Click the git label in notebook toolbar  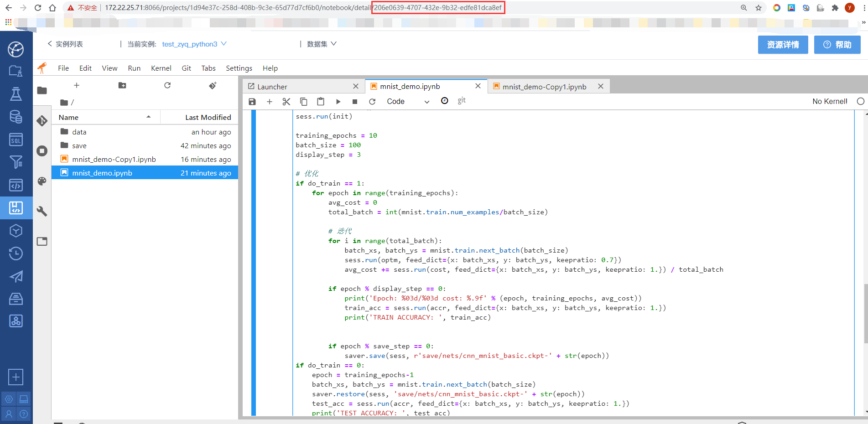coord(462,100)
